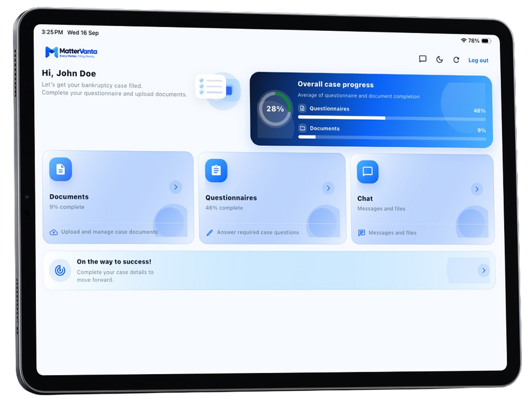
Task: Click the refresh icon in header
Action: click(456, 60)
